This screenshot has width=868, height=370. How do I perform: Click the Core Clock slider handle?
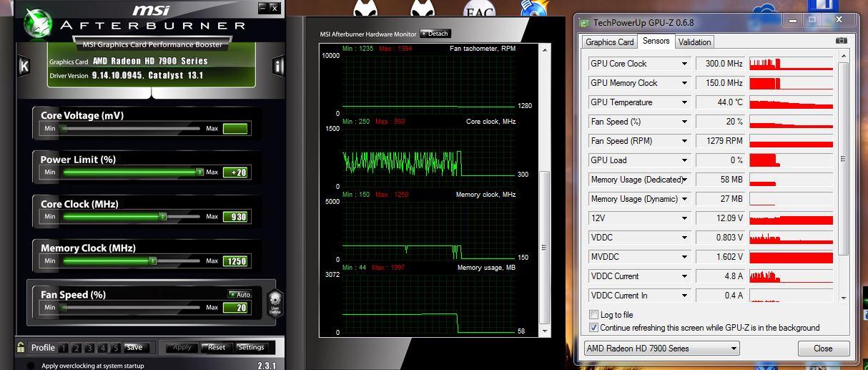point(163,216)
